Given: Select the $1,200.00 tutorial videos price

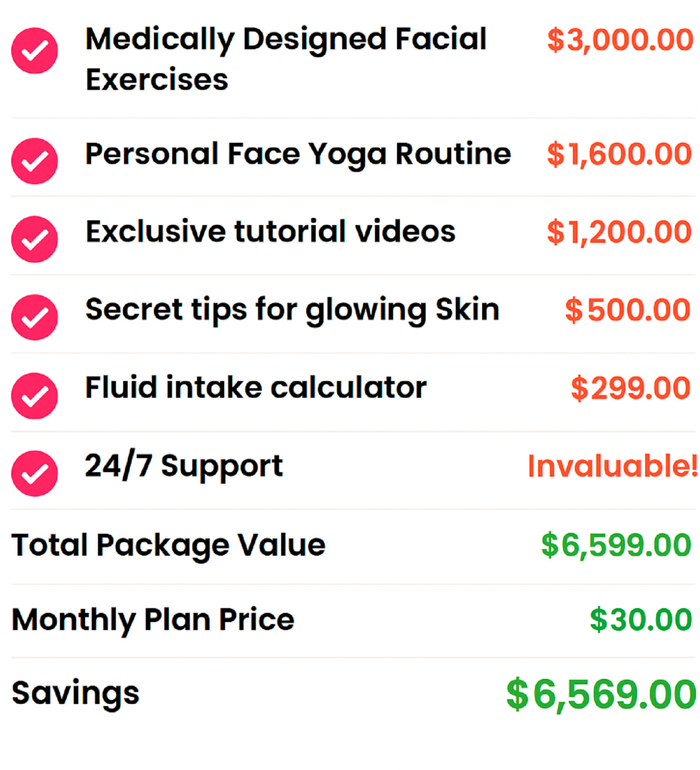Looking at the screenshot, I should tap(620, 232).
